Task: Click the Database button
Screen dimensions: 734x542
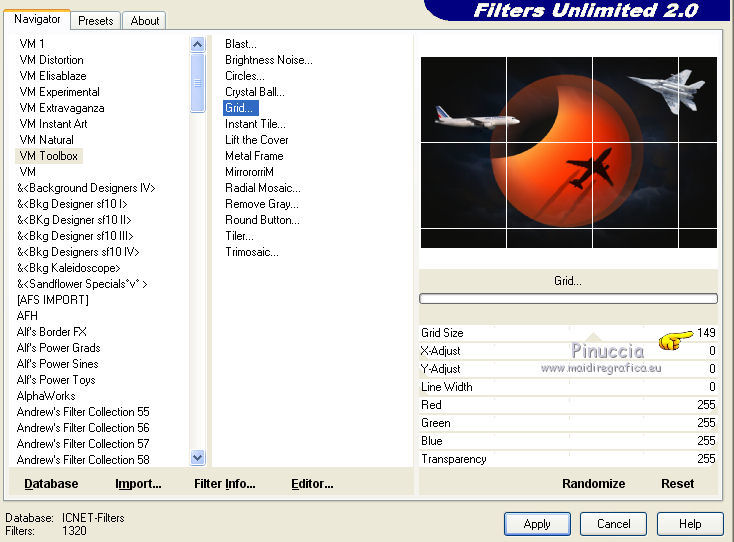Action: click(51, 483)
